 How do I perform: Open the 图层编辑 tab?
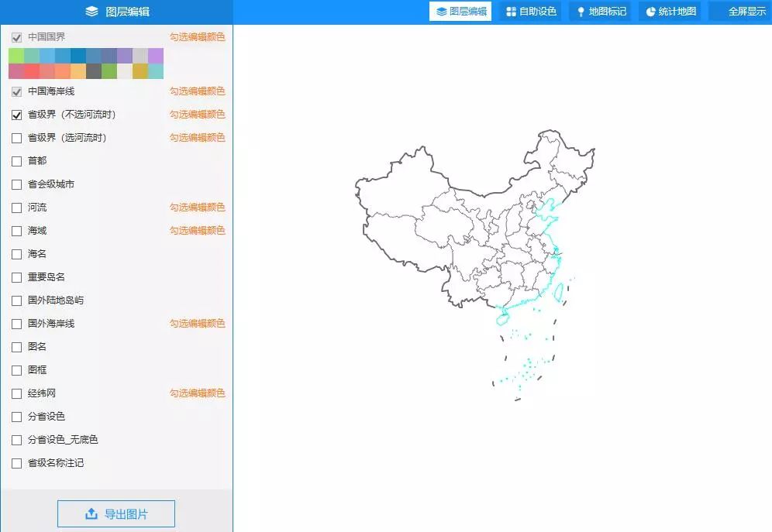click(x=460, y=12)
